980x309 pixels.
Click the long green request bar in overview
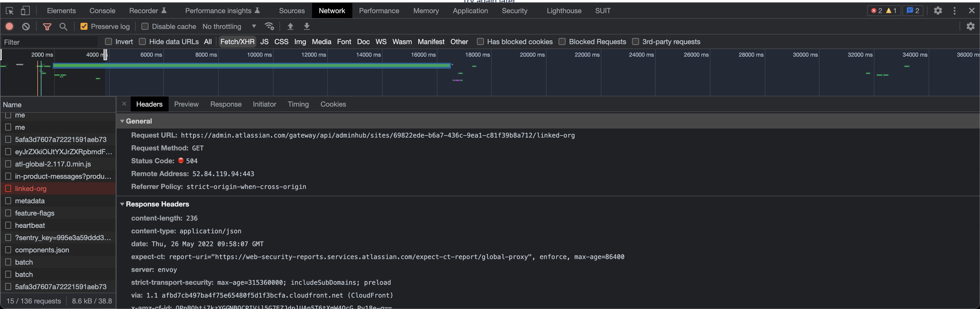coord(252,65)
